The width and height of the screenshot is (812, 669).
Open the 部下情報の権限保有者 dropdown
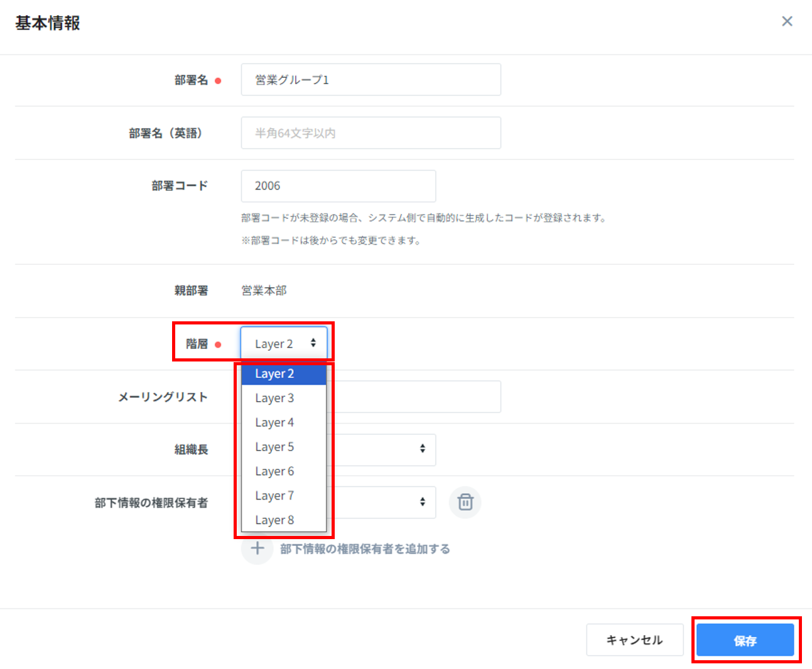click(383, 502)
